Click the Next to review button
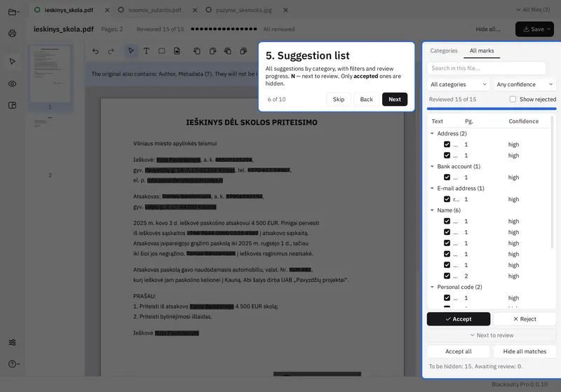This screenshot has height=392, width=561. pyautogui.click(x=492, y=335)
